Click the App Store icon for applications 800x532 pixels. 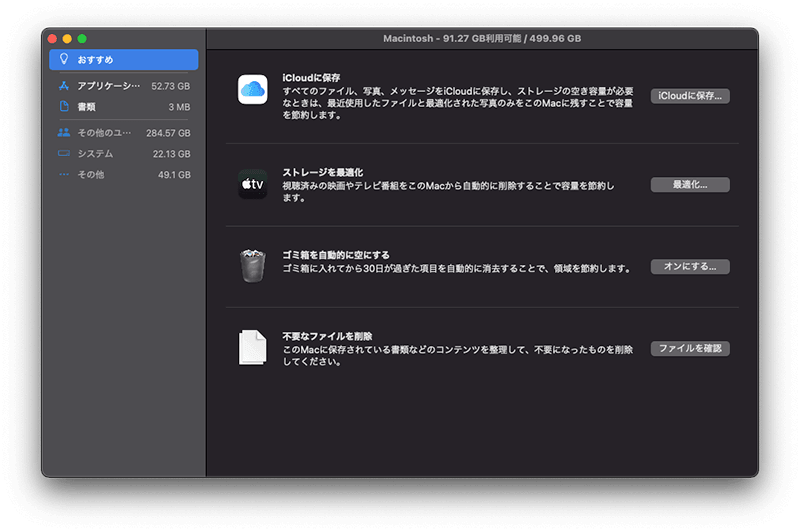[64, 86]
